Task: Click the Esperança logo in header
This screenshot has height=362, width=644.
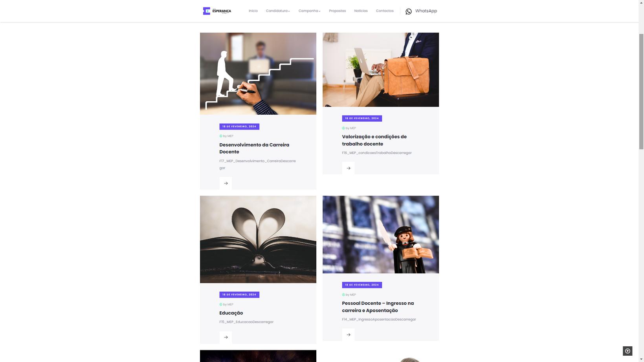Action: (217, 11)
